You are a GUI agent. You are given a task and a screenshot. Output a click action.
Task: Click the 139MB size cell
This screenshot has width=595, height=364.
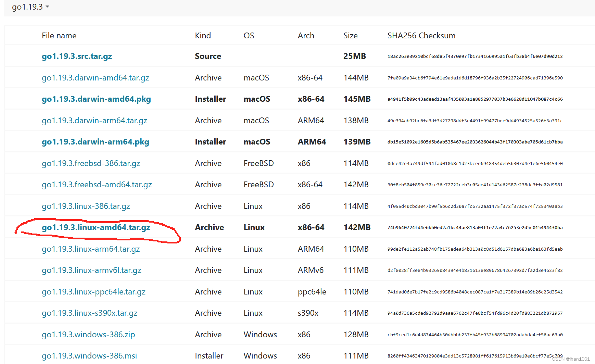click(357, 142)
